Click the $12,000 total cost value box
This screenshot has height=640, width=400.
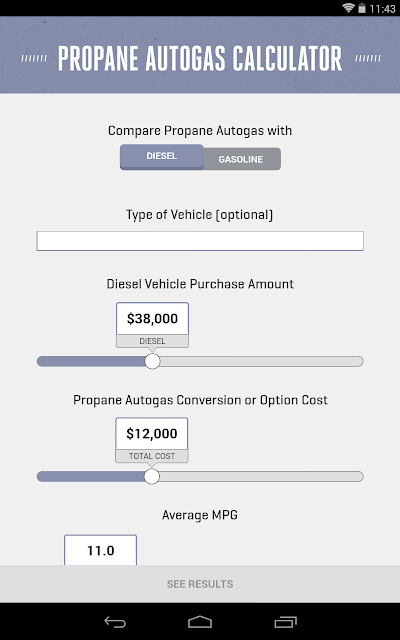coord(152,434)
